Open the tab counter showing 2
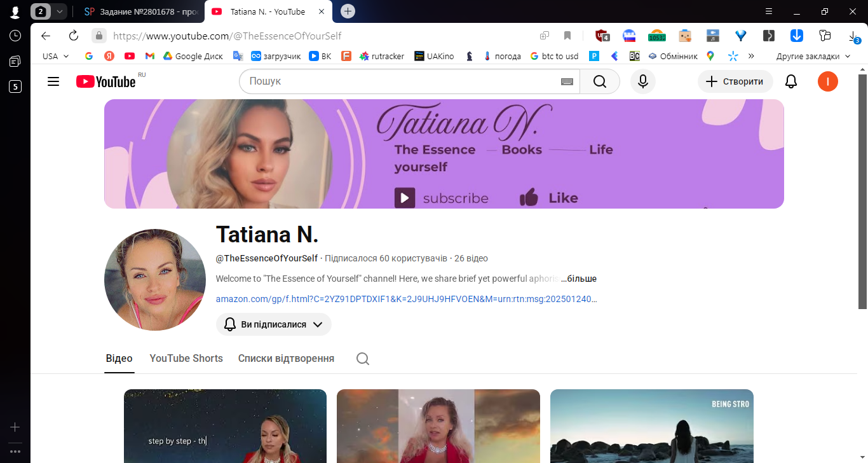Screen dimensions: 868x463 (x=41, y=11)
